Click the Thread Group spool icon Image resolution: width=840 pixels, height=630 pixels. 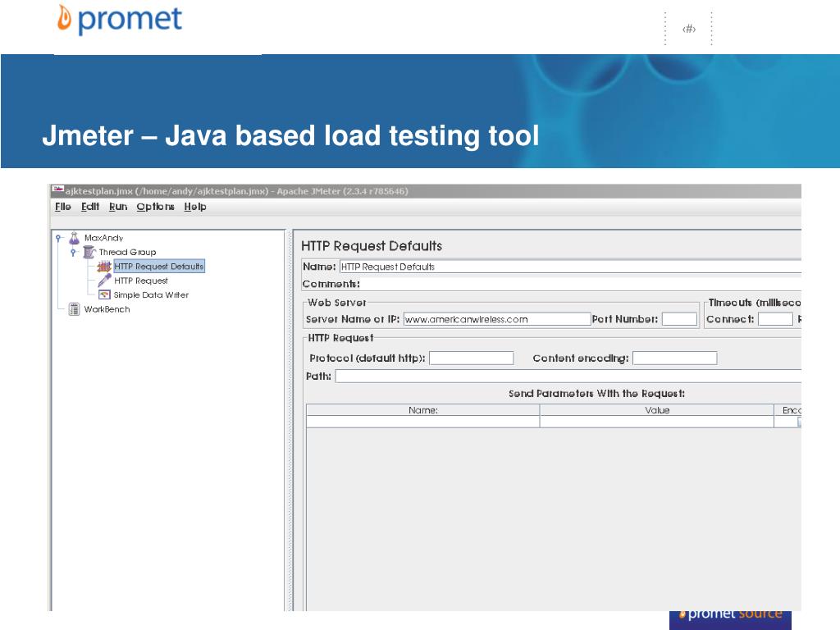[x=89, y=252]
